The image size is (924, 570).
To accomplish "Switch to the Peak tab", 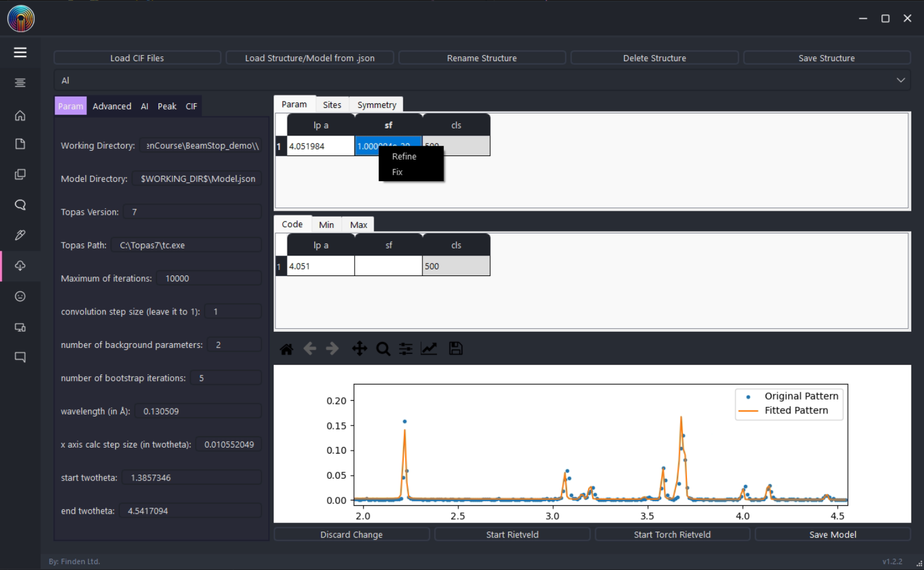I will 167,106.
